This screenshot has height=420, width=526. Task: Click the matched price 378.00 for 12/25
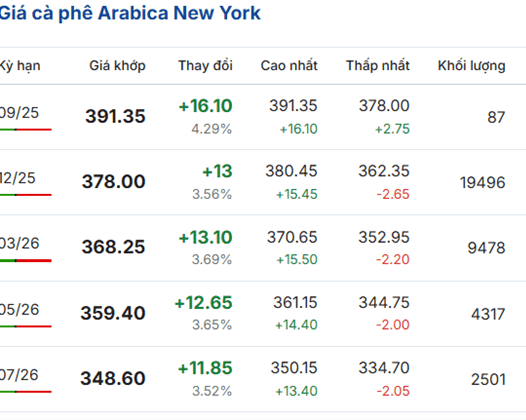click(114, 181)
